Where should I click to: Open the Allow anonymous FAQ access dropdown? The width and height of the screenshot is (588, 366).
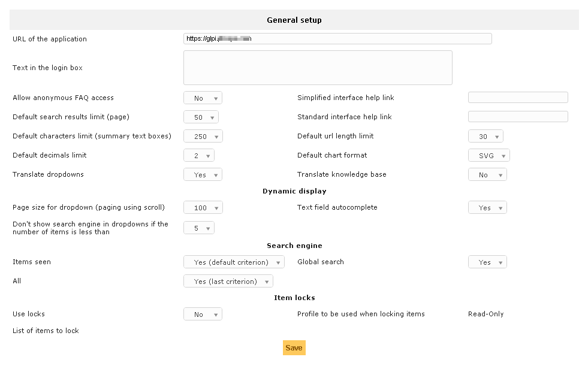[x=204, y=98]
